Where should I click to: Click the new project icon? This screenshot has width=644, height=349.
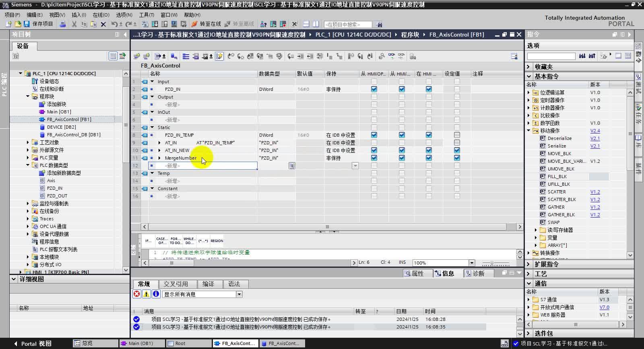tap(8, 24)
